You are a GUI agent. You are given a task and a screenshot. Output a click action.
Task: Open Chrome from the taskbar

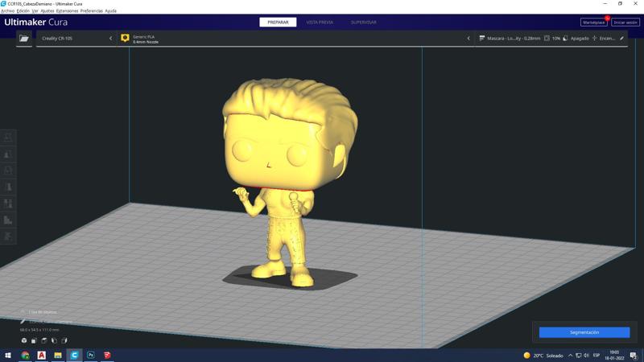click(25, 356)
